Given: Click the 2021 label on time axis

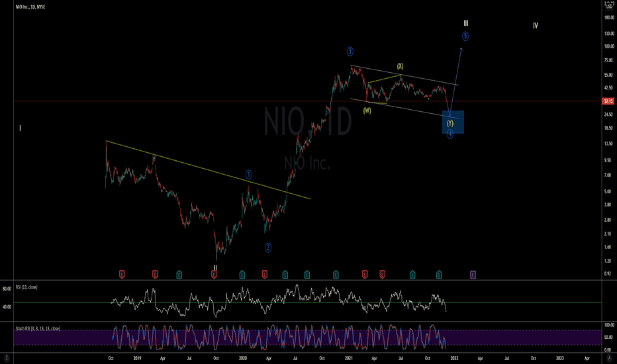Looking at the screenshot, I should [349, 358].
